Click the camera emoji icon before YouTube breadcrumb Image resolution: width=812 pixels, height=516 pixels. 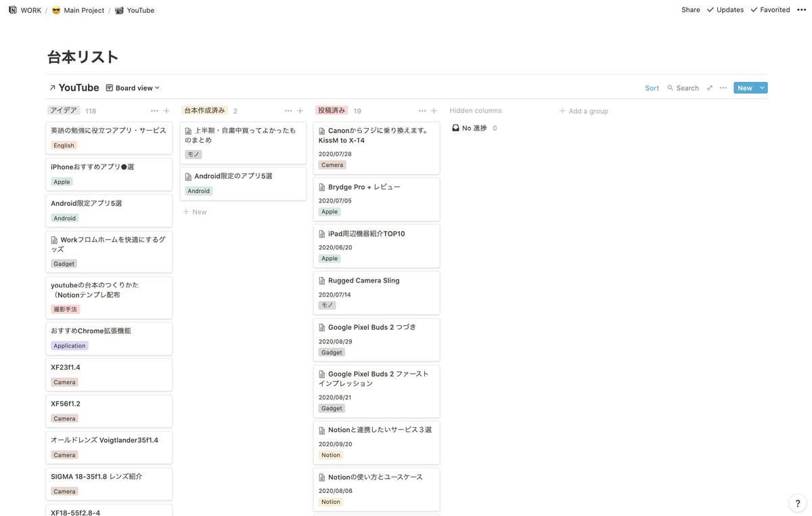[119, 10]
